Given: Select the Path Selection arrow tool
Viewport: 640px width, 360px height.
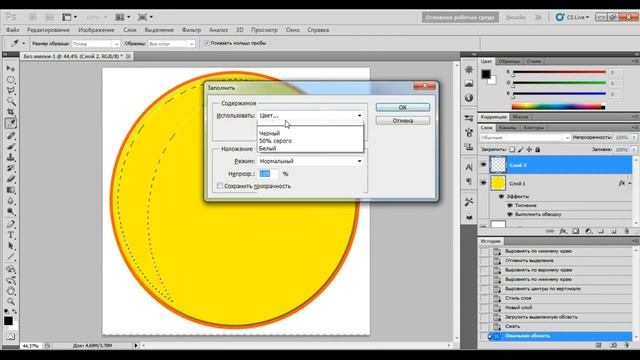Looking at the screenshot, I should (x=11, y=246).
